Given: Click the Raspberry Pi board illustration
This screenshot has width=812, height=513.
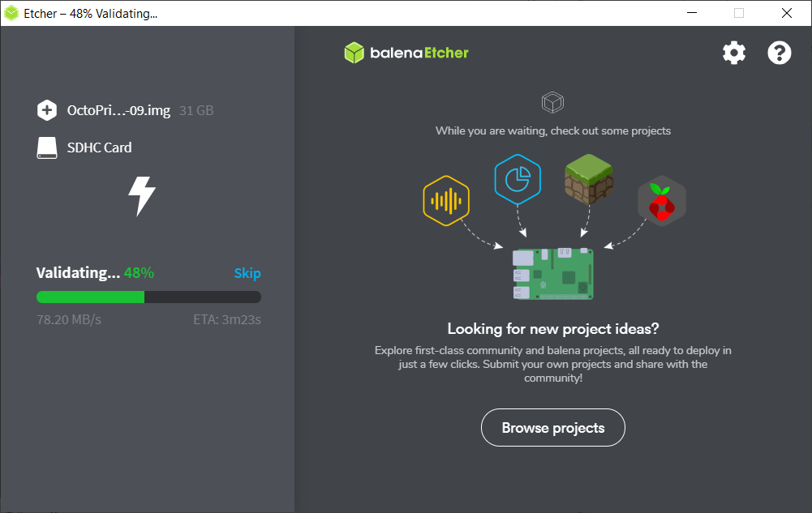Looking at the screenshot, I should coord(552,274).
